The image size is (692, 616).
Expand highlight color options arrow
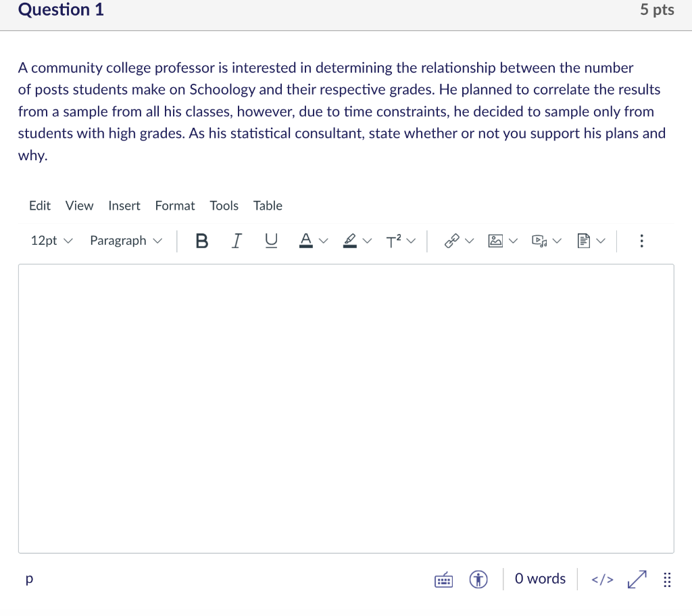367,241
